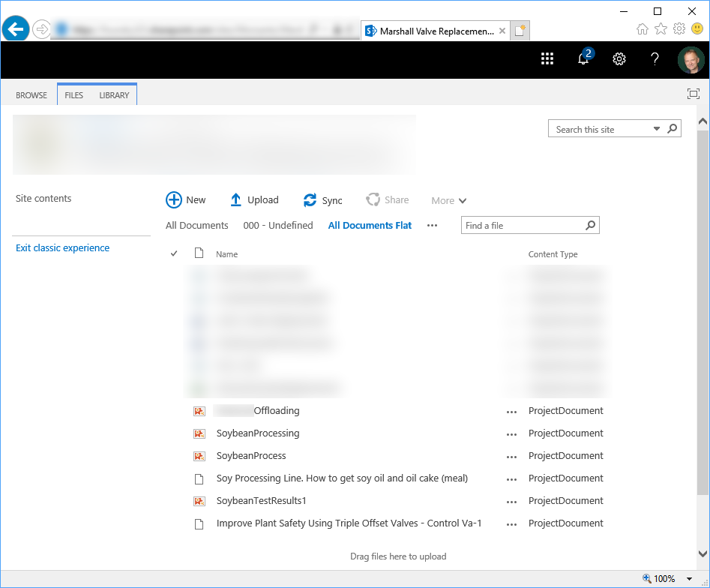This screenshot has width=710, height=588.
Task: Click the Sync library icon
Action: pos(310,200)
